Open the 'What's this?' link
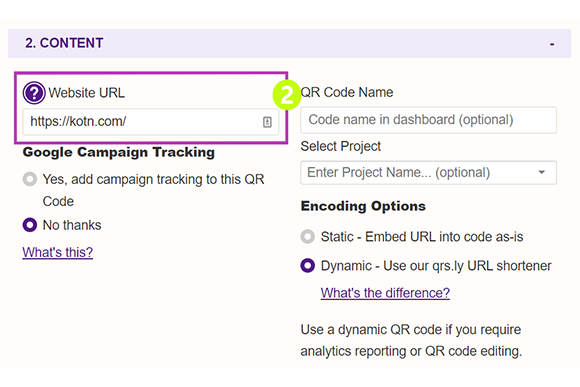580x387 pixels. pyautogui.click(x=58, y=252)
